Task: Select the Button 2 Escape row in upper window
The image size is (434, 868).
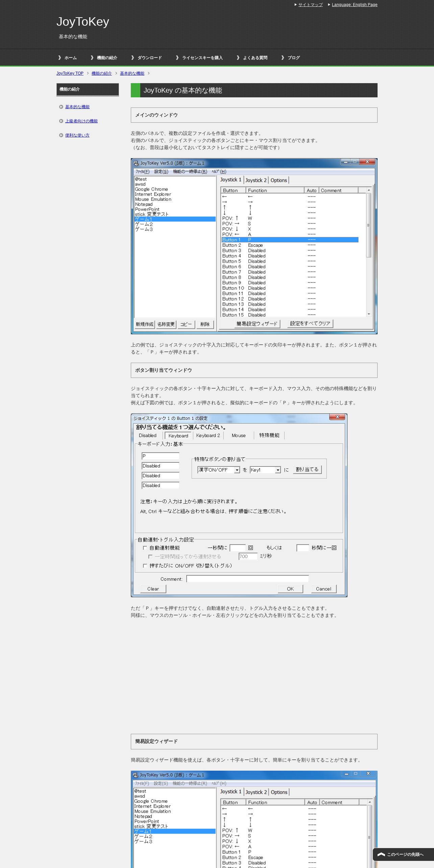Action: 290,245
